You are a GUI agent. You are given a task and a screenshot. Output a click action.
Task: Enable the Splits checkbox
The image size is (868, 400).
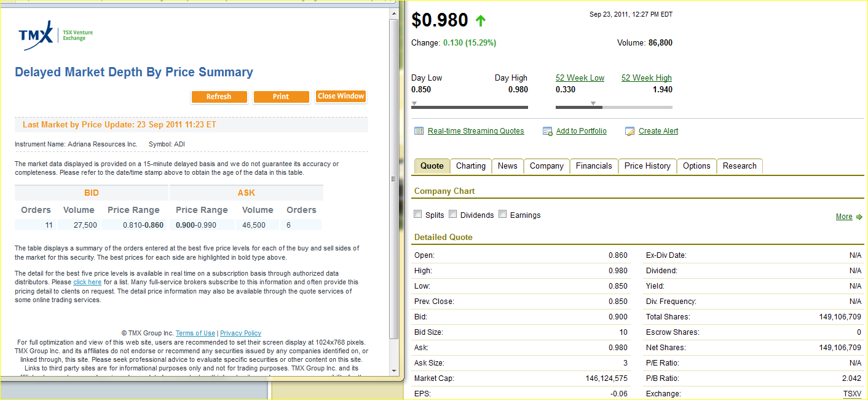[x=418, y=215]
